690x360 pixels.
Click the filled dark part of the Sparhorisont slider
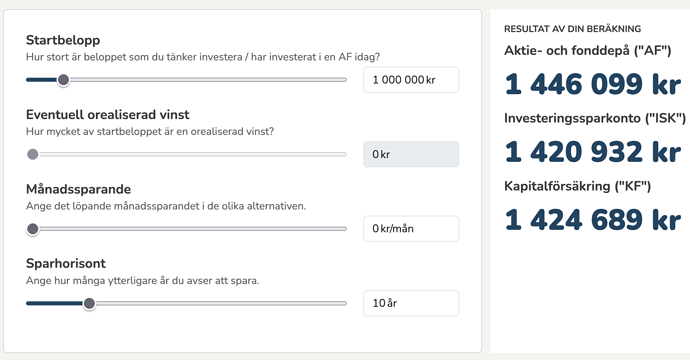tap(55, 303)
